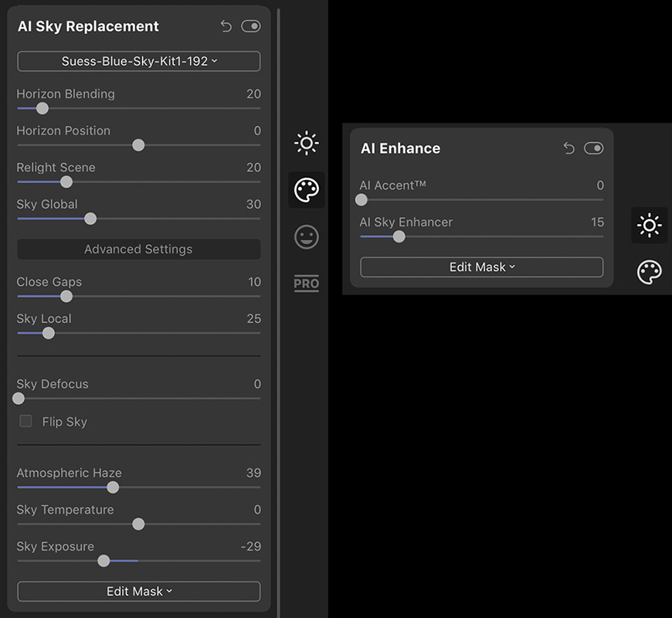Select the palette icon beside AI Enhance panel
Screen dimensions: 672x618
point(649,272)
